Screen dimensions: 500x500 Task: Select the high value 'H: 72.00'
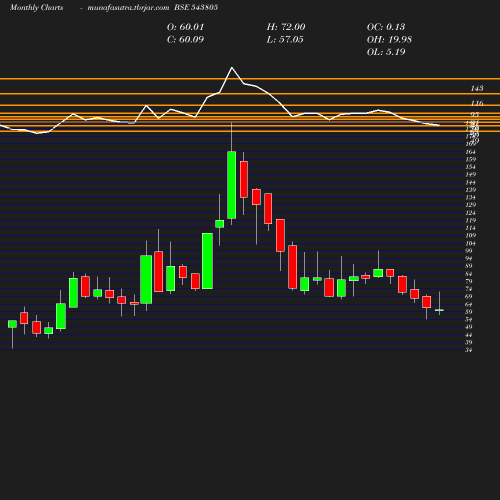tap(286, 27)
